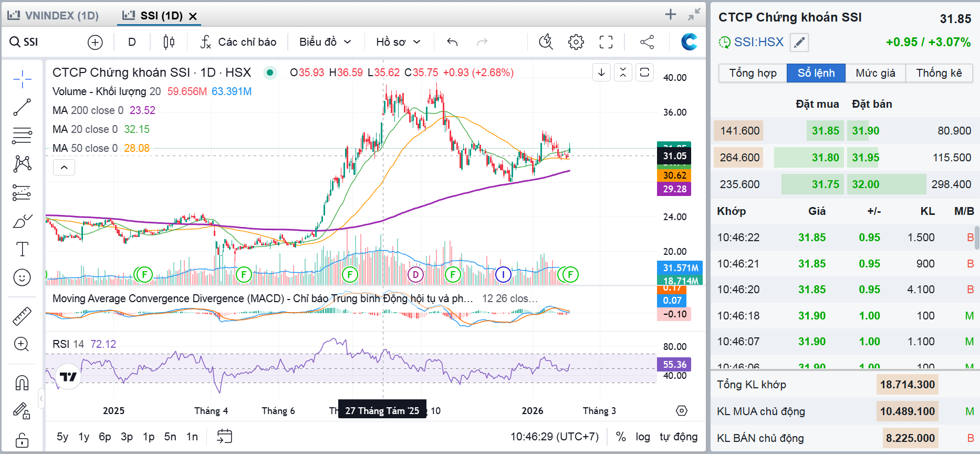The width and height of the screenshot is (980, 454).
Task: Open the emoji sticker tool
Action: [22, 277]
